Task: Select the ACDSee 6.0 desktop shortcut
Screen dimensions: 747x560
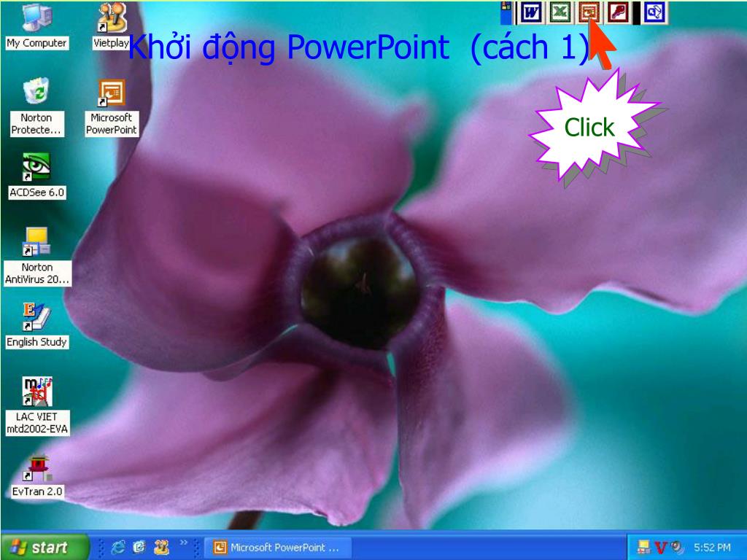Action: coord(36,176)
